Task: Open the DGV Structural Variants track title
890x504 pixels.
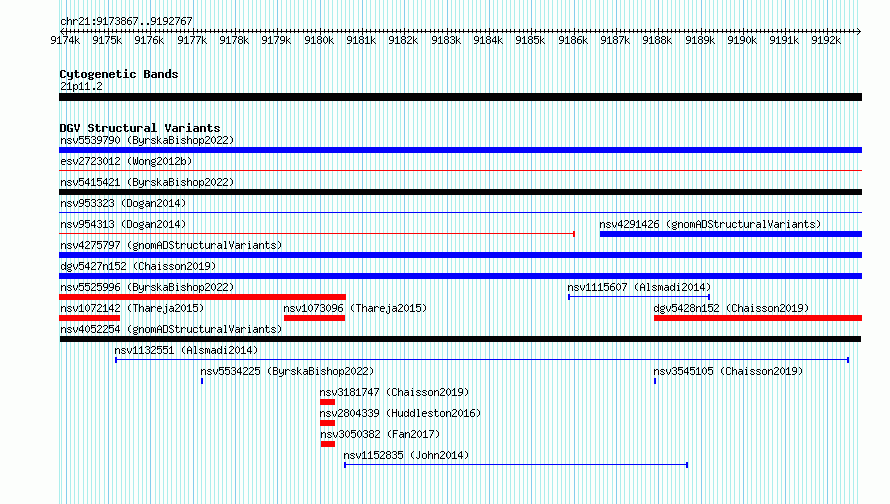Action: point(140,128)
